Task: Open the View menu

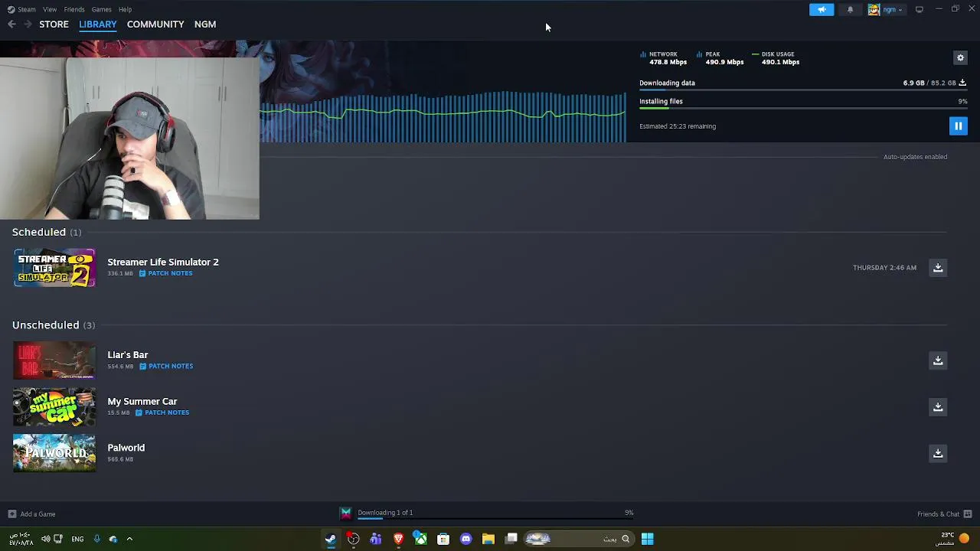Action: (x=50, y=9)
